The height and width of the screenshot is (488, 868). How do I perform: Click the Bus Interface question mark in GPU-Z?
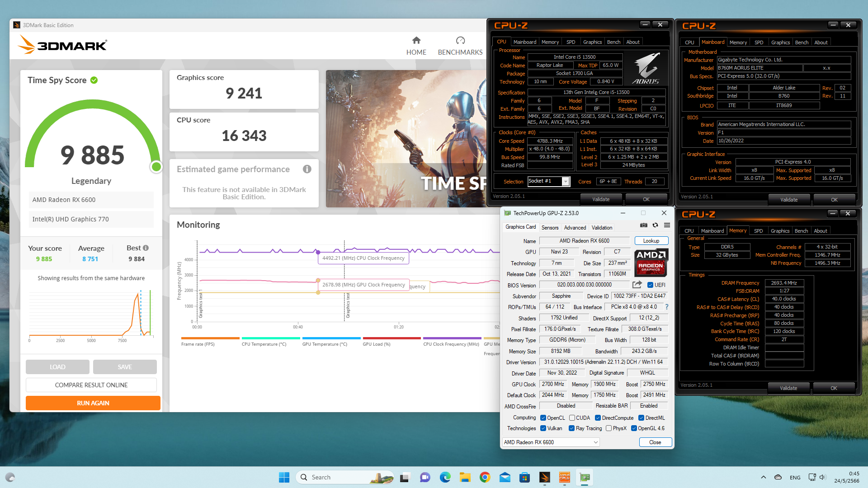pyautogui.click(x=667, y=307)
